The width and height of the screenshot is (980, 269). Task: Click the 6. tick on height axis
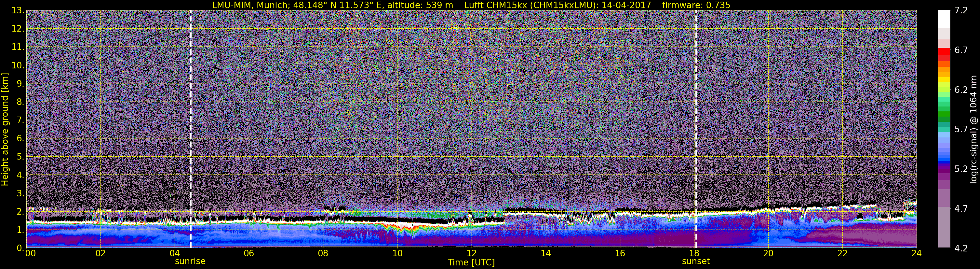coord(20,139)
